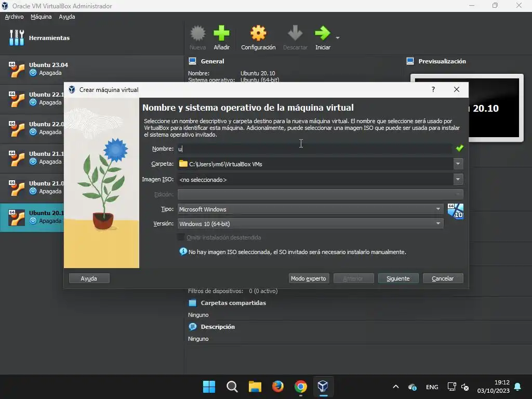Select the Ubuntu 21.1 machine entry
This screenshot has height=399, width=532.
[32, 158]
